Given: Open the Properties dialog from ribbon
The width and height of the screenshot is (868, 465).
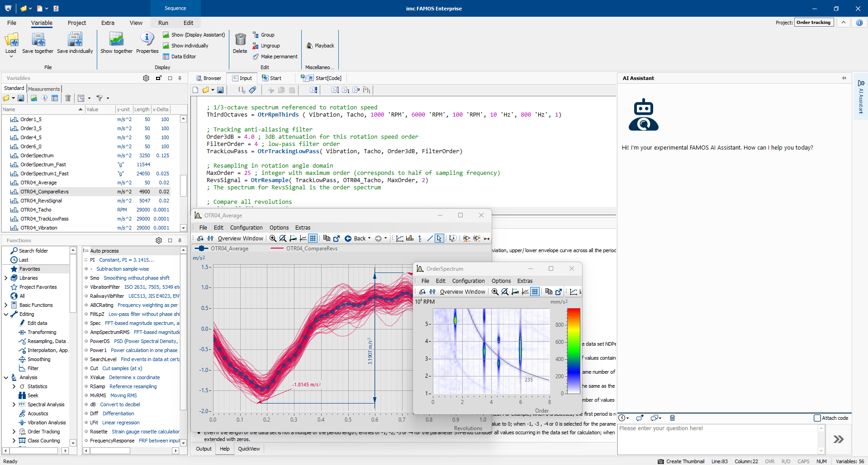Looking at the screenshot, I should pos(147,40).
